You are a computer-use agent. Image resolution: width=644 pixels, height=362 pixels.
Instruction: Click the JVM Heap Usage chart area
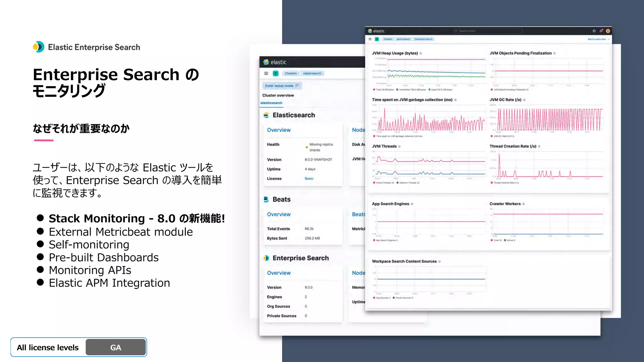[x=429, y=72]
